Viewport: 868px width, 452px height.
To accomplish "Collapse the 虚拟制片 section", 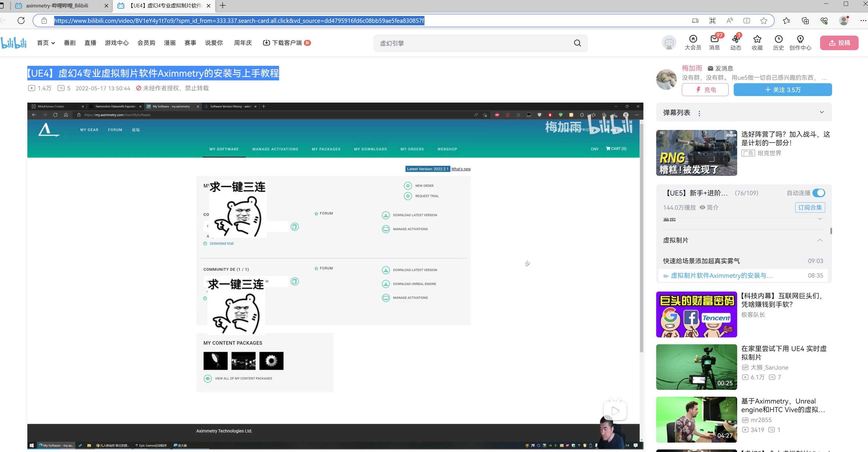I will click(x=820, y=240).
